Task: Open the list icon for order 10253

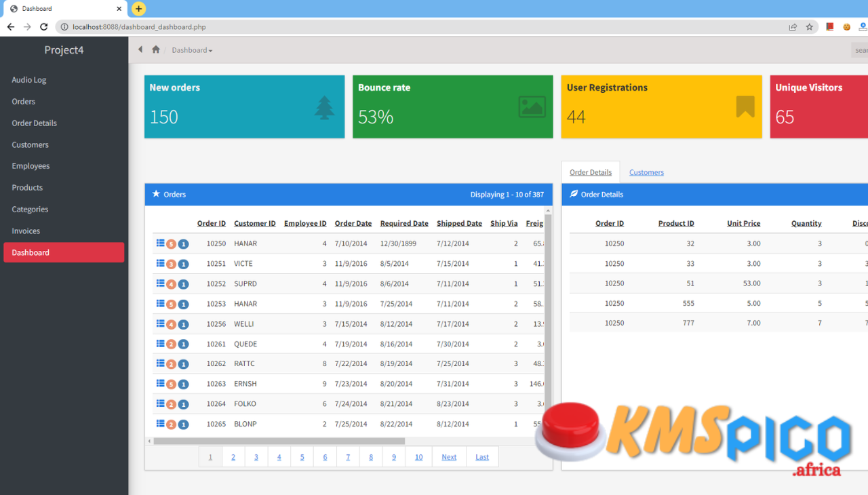Action: click(x=161, y=303)
